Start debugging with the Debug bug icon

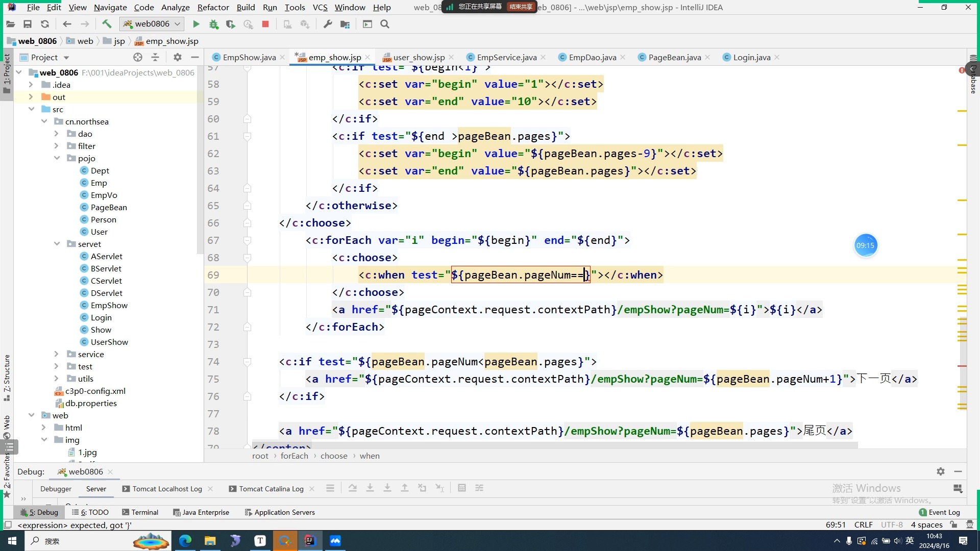tap(213, 24)
